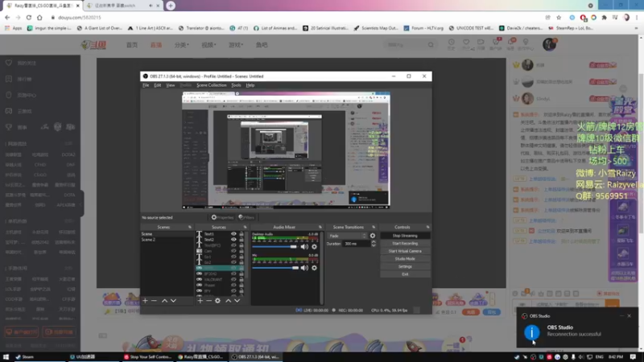This screenshot has height=362, width=644.
Task: Open the Scene Collection menu
Action: (211, 85)
